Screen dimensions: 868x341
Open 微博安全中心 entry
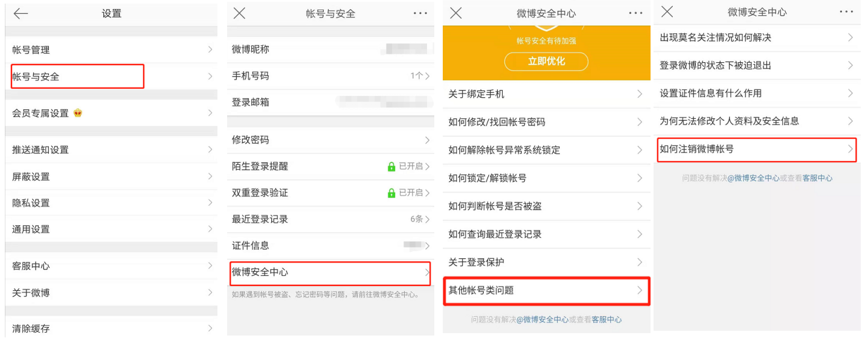coord(330,272)
